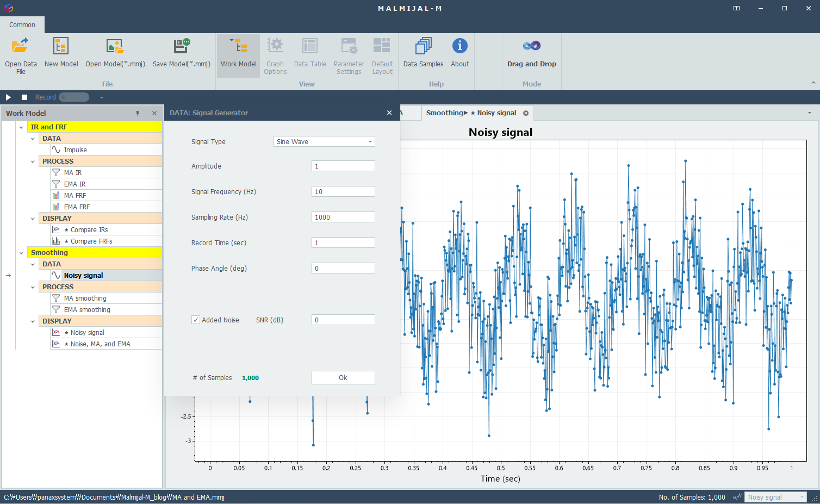Open the Noisy signal status bar dropdown
This screenshot has width=820, height=504.
click(x=775, y=497)
